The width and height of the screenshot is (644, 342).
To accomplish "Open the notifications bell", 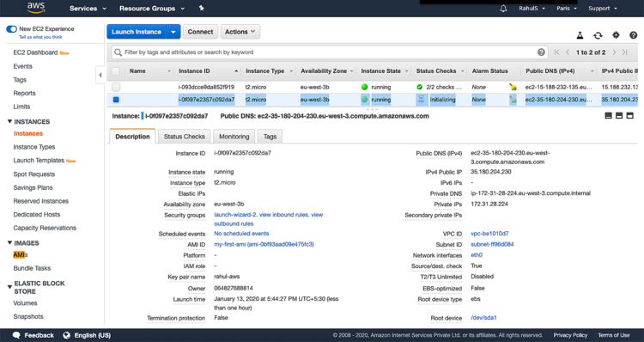I will [503, 9].
